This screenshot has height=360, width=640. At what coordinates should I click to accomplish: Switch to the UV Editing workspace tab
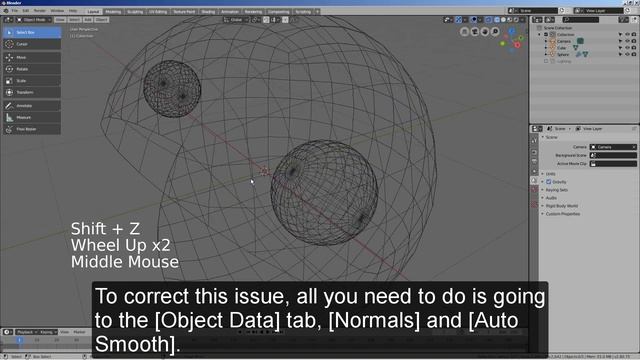point(158,11)
